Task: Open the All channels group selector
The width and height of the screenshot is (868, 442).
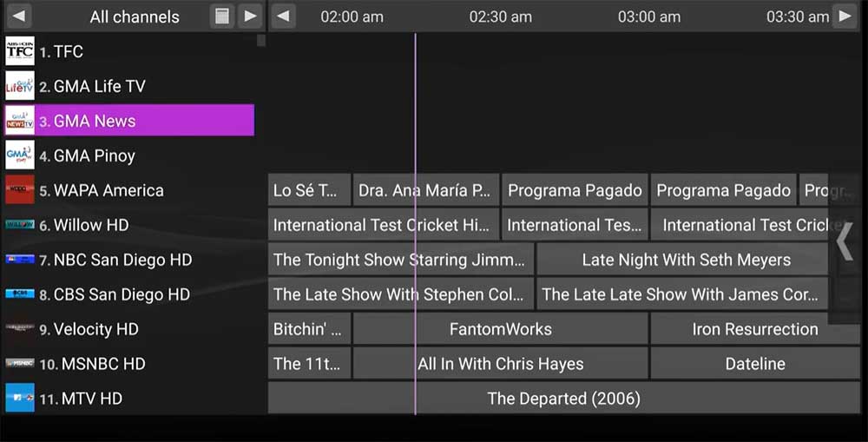Action: click(x=135, y=16)
